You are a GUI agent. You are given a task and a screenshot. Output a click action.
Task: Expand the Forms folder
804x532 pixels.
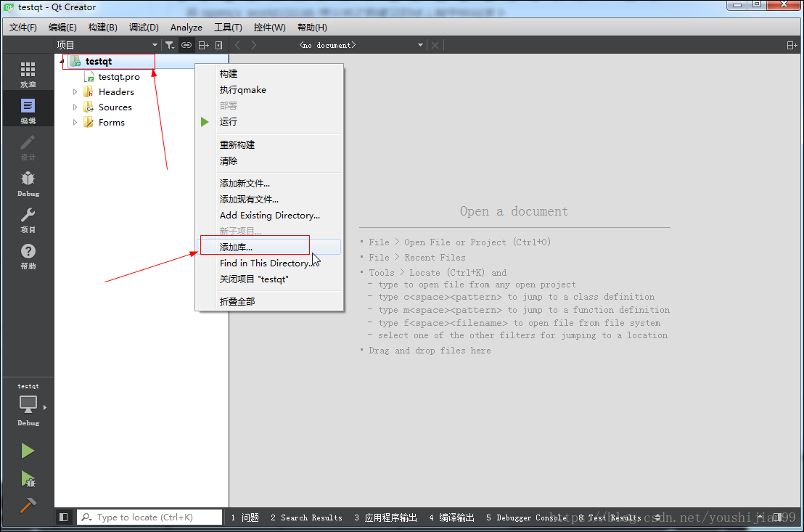[75, 122]
